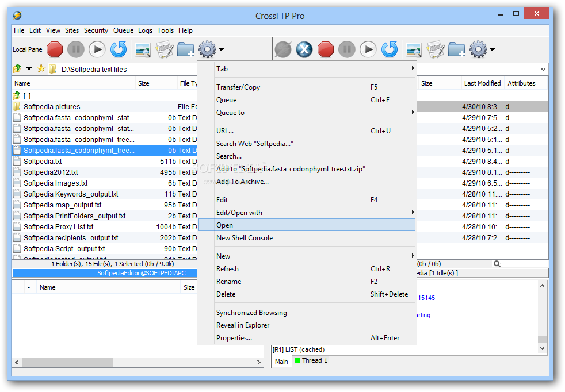The image size is (565, 392).
Task: Click the queue pane horizontal scrollbar thumb
Action: tap(67, 362)
